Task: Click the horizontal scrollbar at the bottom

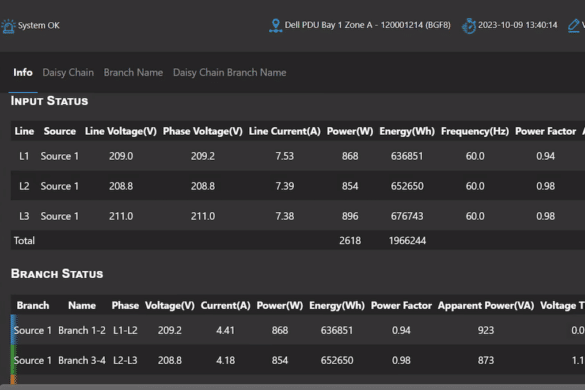Action: 292,387
